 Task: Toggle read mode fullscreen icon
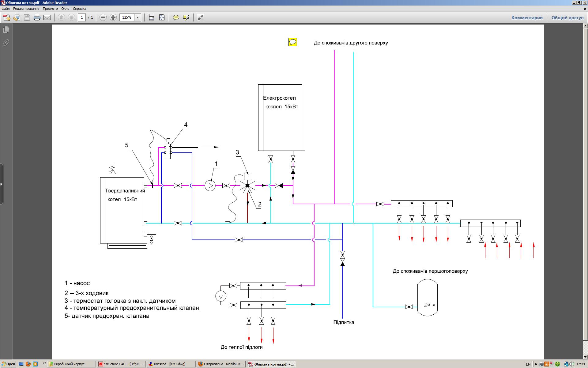(200, 17)
